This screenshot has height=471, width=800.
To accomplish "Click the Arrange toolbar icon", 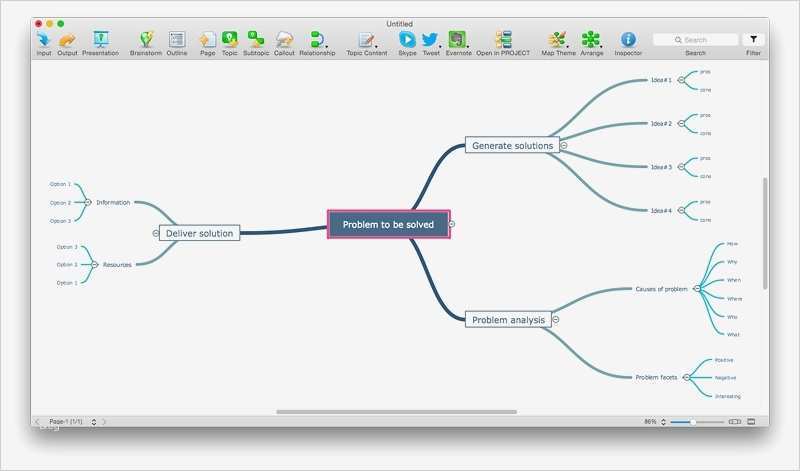I will coord(591,39).
